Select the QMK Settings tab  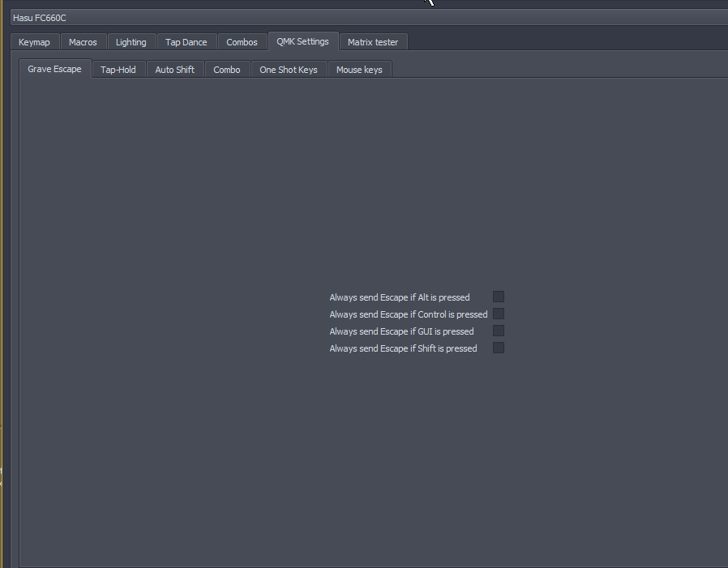[302, 41]
